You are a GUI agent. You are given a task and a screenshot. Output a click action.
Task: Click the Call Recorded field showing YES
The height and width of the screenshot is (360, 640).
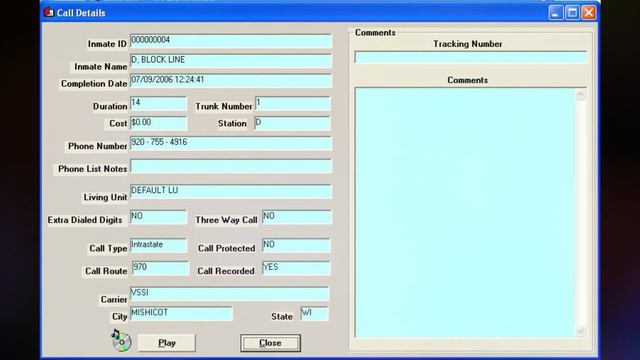coord(296,268)
